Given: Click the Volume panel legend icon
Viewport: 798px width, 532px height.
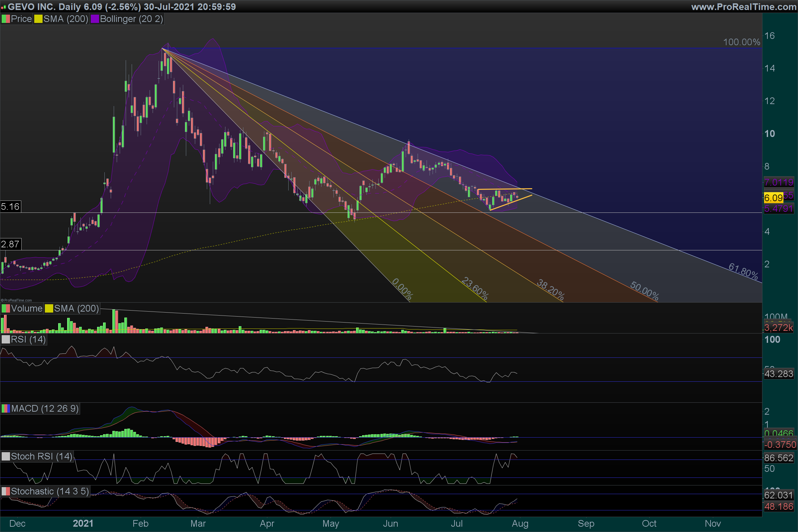Looking at the screenshot, I should pyautogui.click(x=6, y=309).
